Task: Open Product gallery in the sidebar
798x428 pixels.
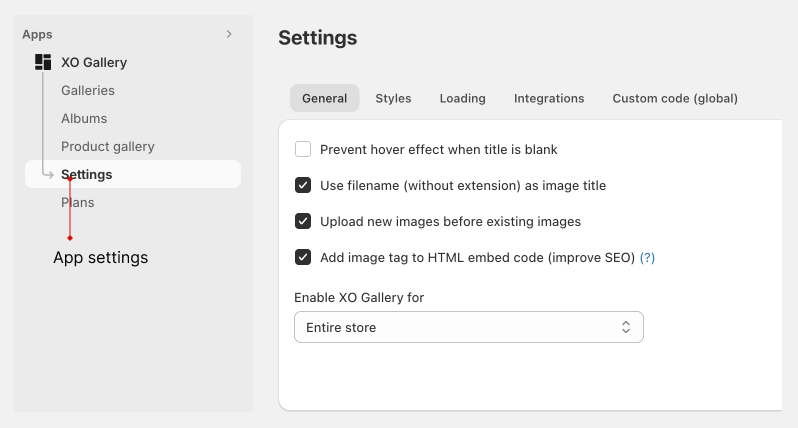Action: click(x=108, y=147)
